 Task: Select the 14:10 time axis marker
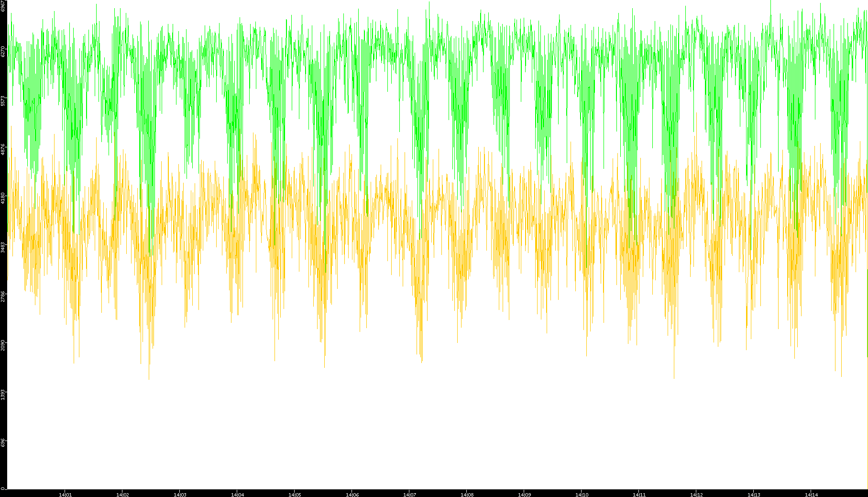click(582, 495)
